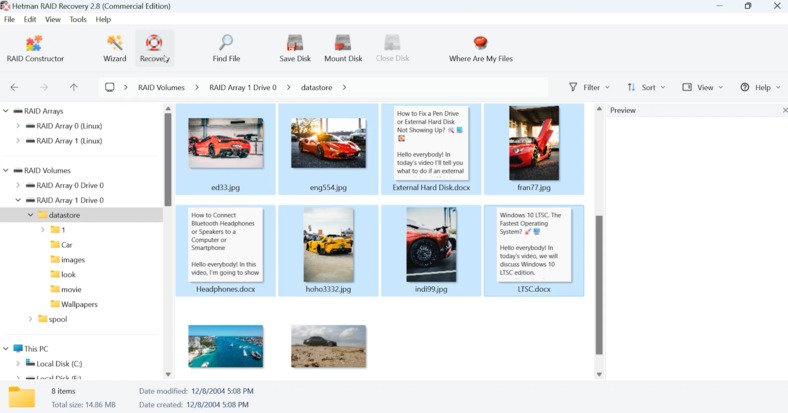Close the Preview panel
The width and height of the screenshot is (788, 413).
click(x=784, y=110)
